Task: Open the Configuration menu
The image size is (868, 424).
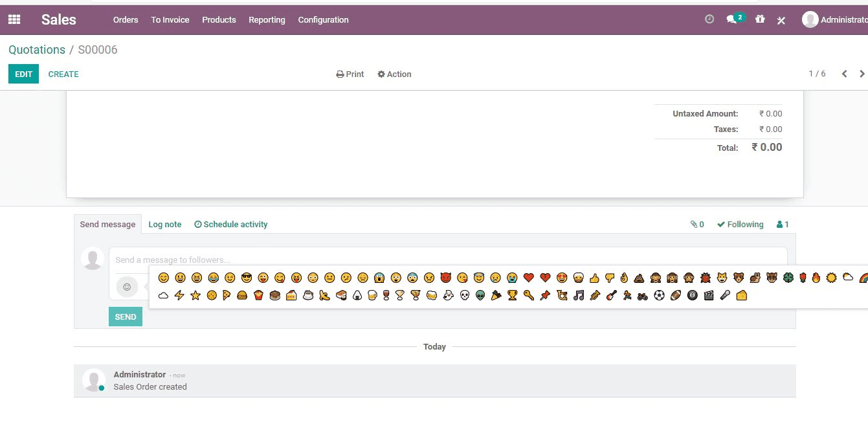Action: (x=323, y=20)
